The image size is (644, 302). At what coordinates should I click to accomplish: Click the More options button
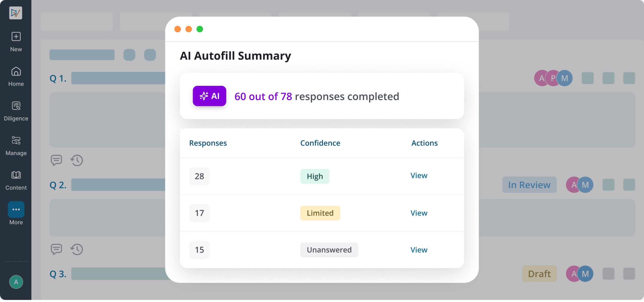pyautogui.click(x=16, y=209)
